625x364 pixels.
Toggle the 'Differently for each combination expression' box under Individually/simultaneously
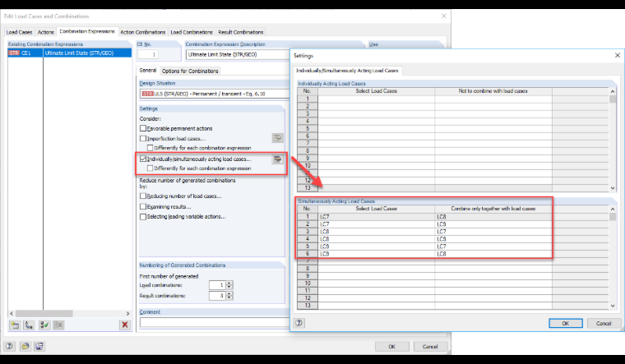[150, 168]
